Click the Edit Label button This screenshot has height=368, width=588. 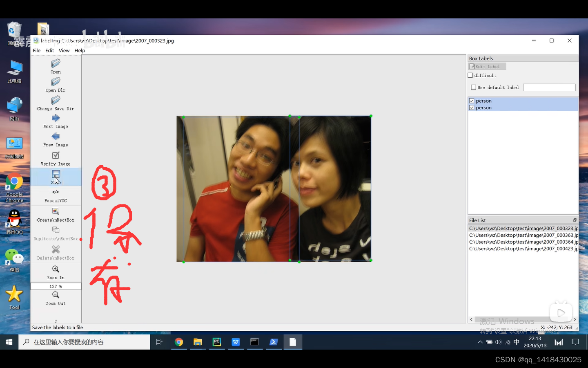tap(487, 67)
